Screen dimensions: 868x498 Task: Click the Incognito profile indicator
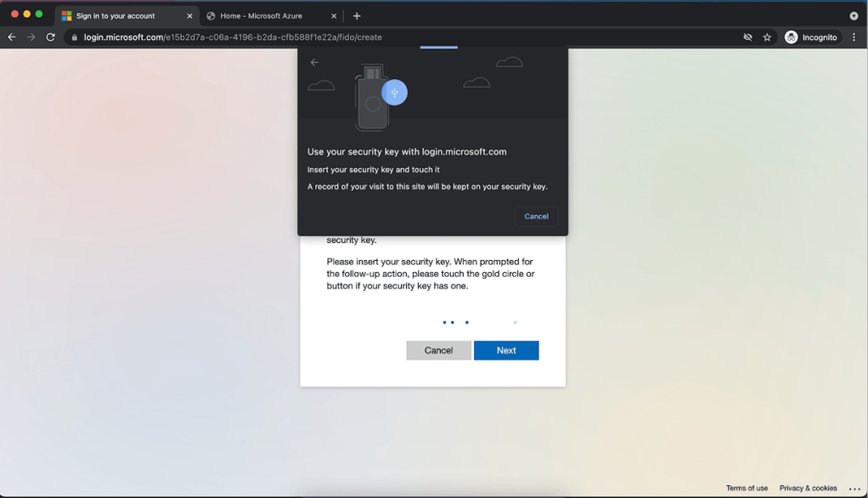pyautogui.click(x=811, y=37)
